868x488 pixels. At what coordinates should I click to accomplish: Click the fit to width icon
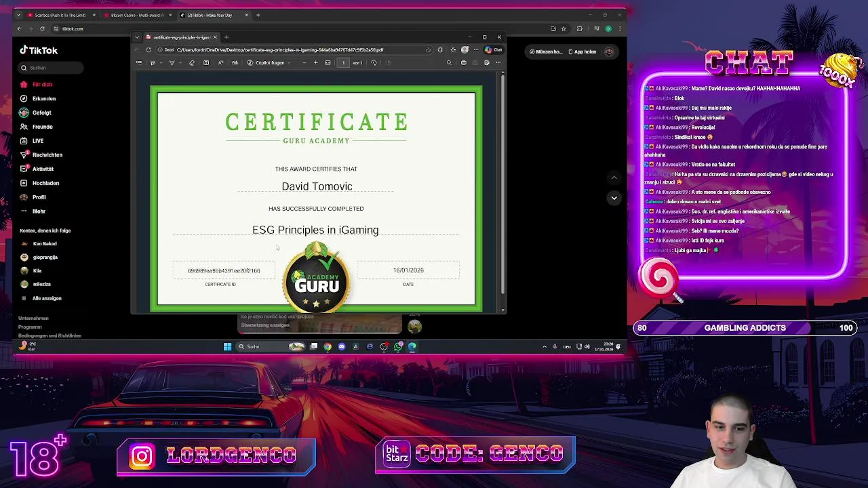pos(328,63)
